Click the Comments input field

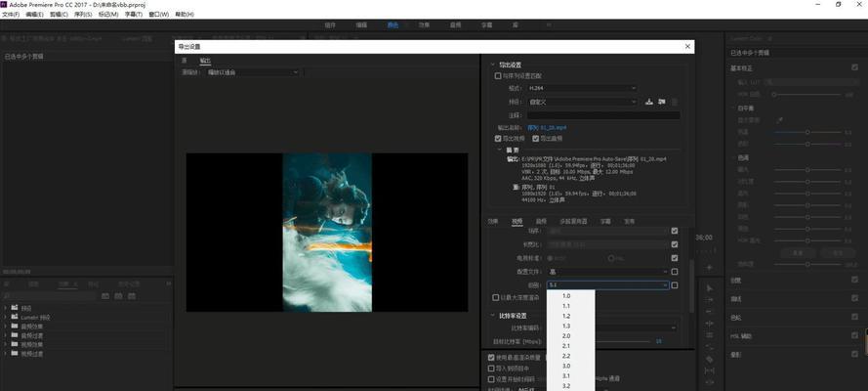pyautogui.click(x=603, y=115)
